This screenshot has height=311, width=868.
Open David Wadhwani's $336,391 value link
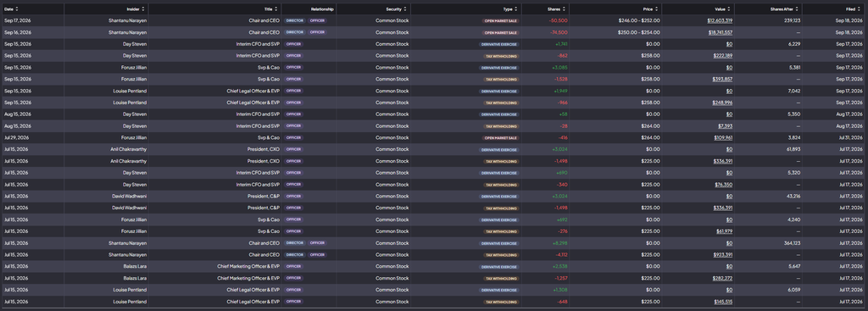click(x=723, y=208)
